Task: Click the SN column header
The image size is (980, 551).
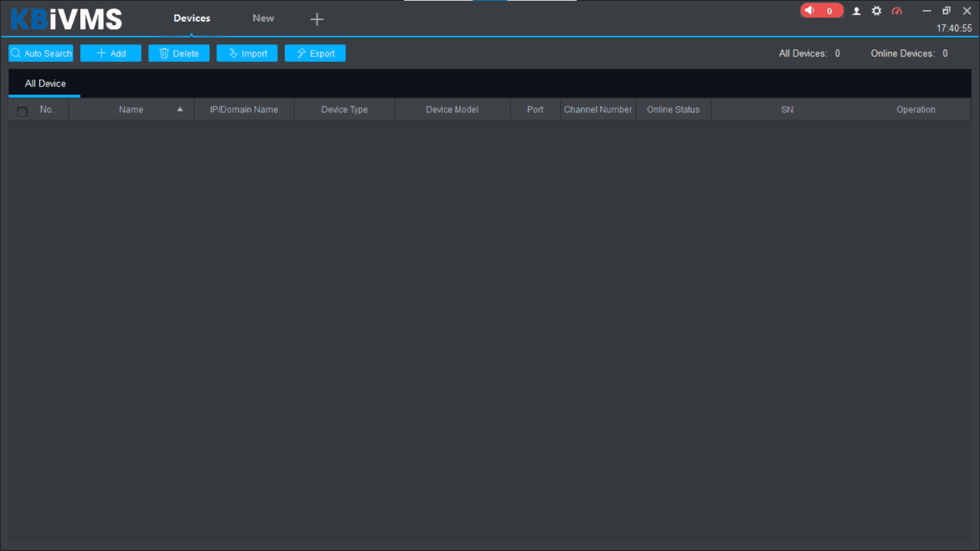Action: pyautogui.click(x=787, y=110)
